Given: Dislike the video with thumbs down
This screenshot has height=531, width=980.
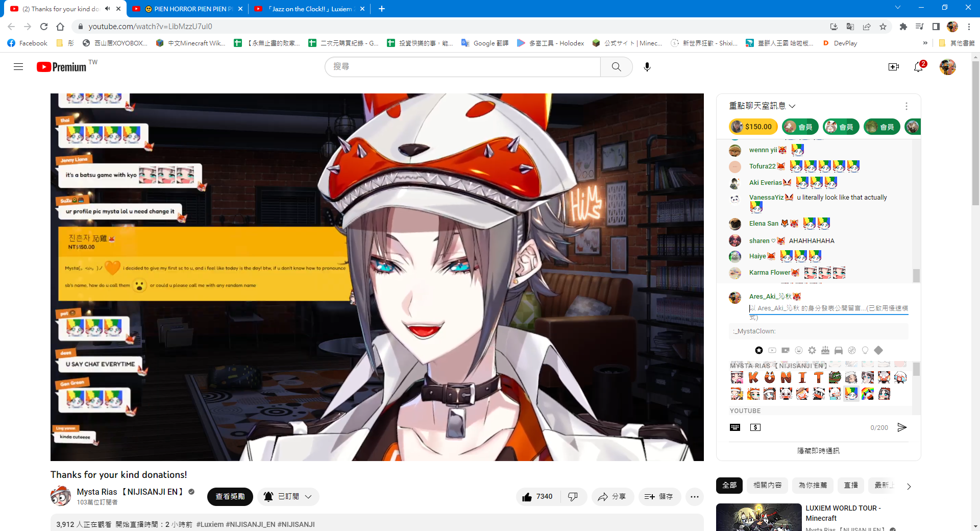Looking at the screenshot, I should [573, 497].
